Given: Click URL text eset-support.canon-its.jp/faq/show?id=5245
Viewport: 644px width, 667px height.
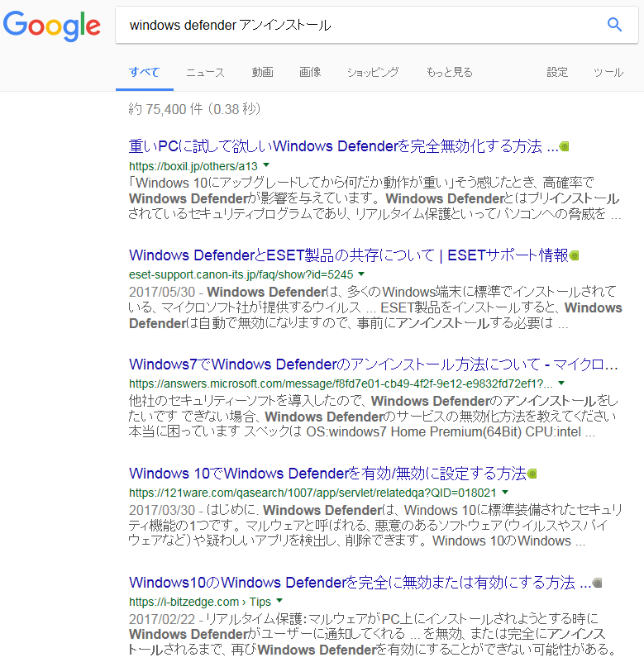Looking at the screenshot, I should [241, 274].
